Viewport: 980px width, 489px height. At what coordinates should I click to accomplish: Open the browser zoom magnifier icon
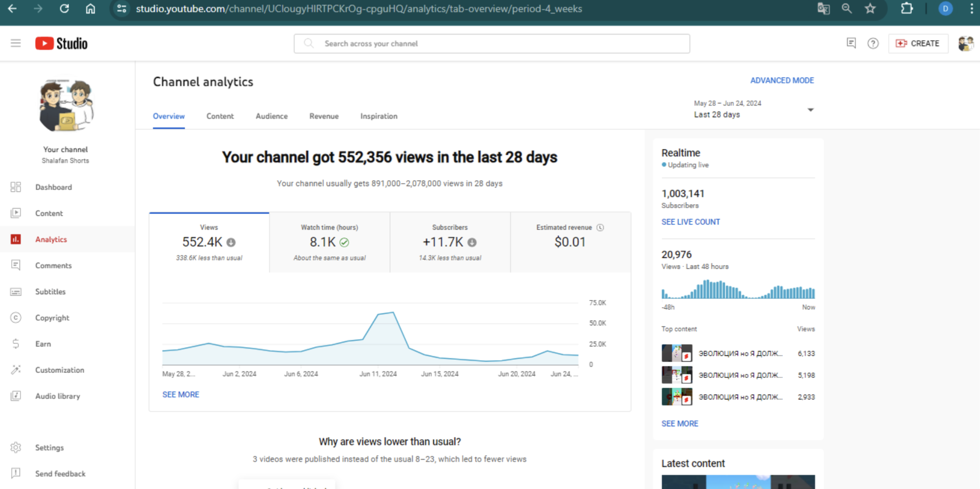[846, 8]
